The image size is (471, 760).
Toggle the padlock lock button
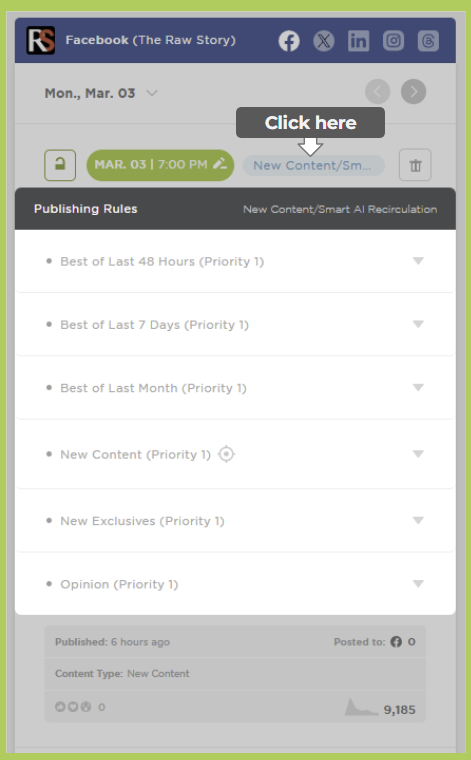click(x=60, y=165)
